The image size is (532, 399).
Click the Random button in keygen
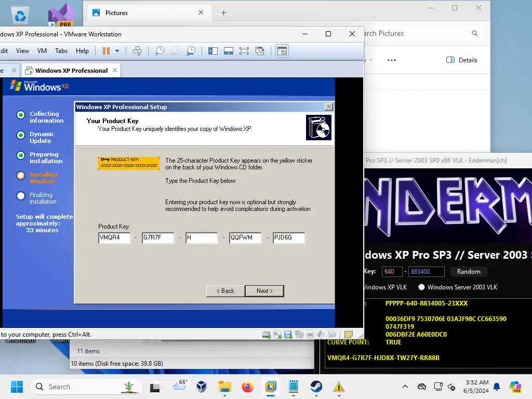469,271
